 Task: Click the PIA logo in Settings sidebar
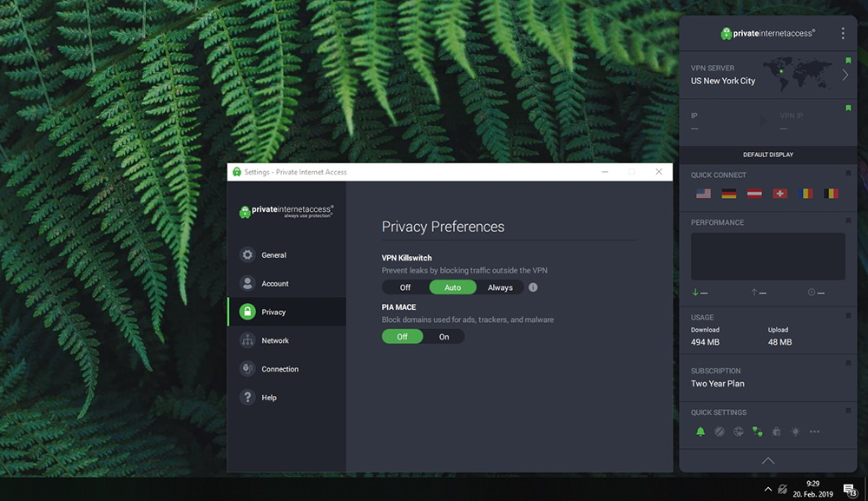[286, 211]
